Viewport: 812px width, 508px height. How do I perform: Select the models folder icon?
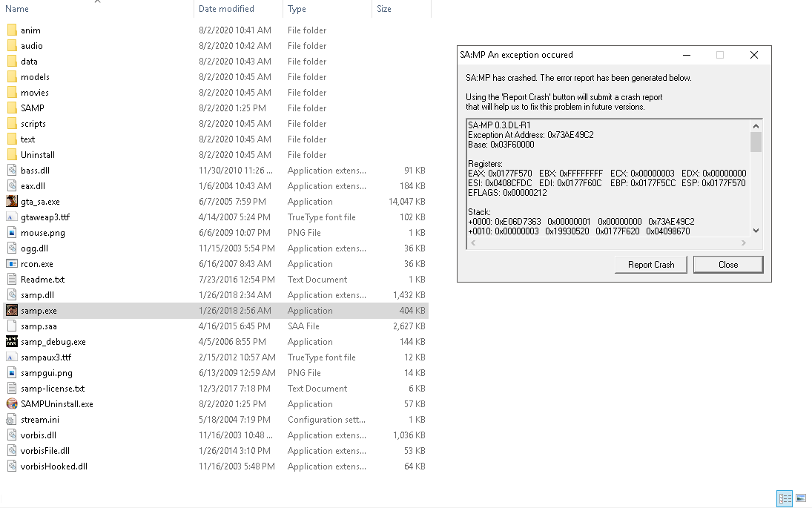click(12, 76)
